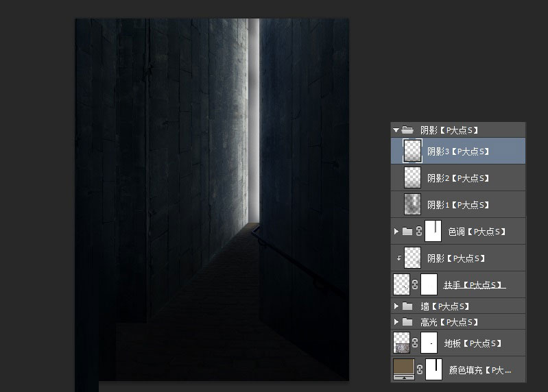Select the 颜色填充 layer name
The image size is (548, 392).
click(480, 370)
